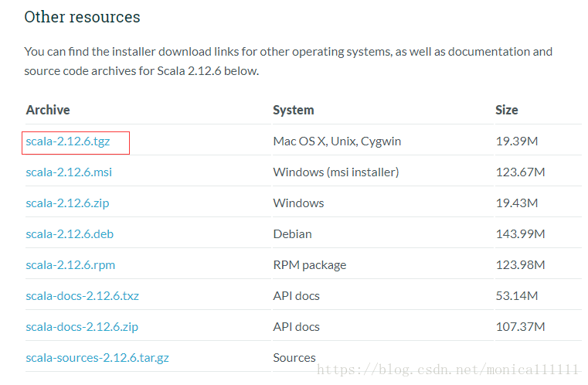This screenshot has height=385, width=588.
Task: Download scala-2.12.6.tgz archive
Action: pos(68,141)
